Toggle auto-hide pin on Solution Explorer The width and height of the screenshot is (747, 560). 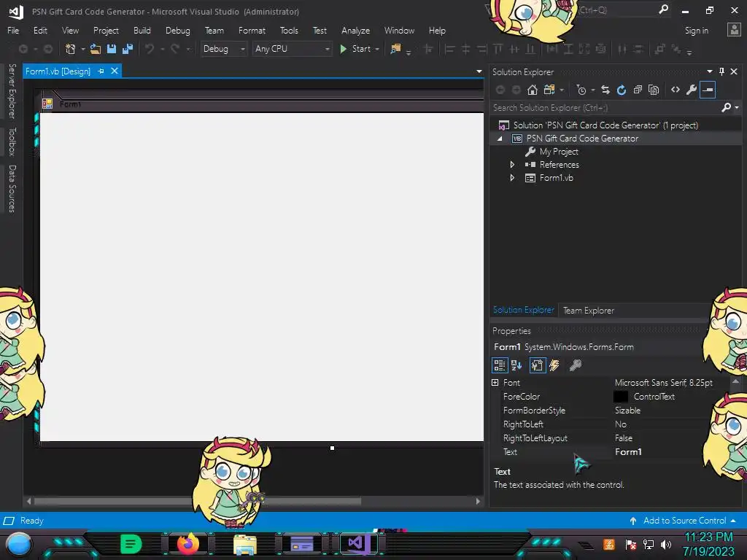(721, 71)
